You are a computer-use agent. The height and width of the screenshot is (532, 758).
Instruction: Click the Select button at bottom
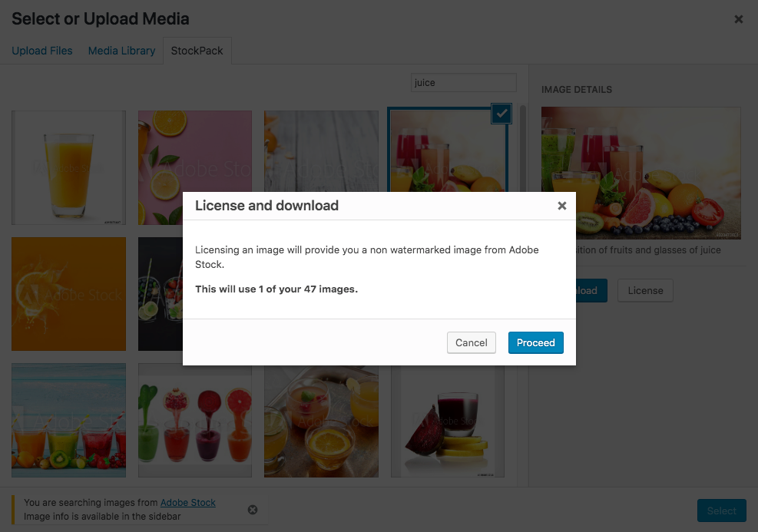[721, 511]
